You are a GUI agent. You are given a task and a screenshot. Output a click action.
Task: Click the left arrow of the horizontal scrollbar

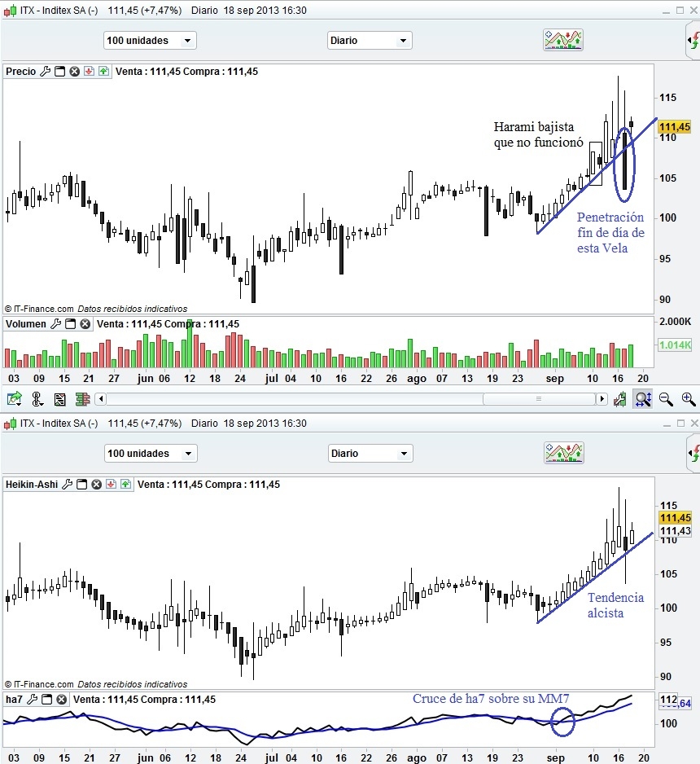click(101, 399)
